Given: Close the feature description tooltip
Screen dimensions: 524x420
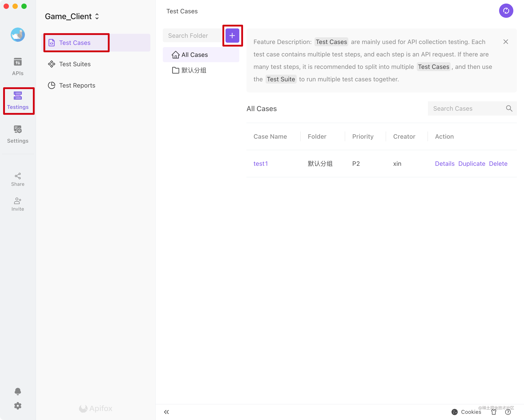Looking at the screenshot, I should coord(506,42).
